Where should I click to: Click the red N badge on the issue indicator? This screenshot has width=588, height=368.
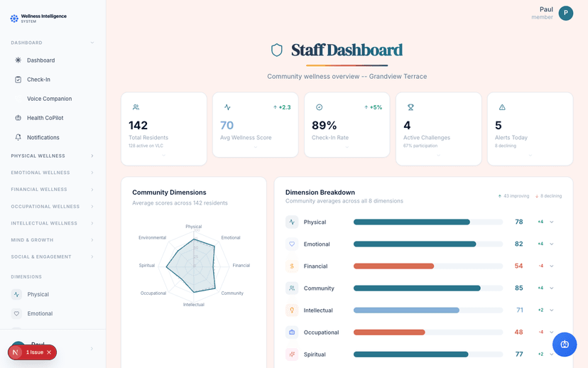(16, 352)
